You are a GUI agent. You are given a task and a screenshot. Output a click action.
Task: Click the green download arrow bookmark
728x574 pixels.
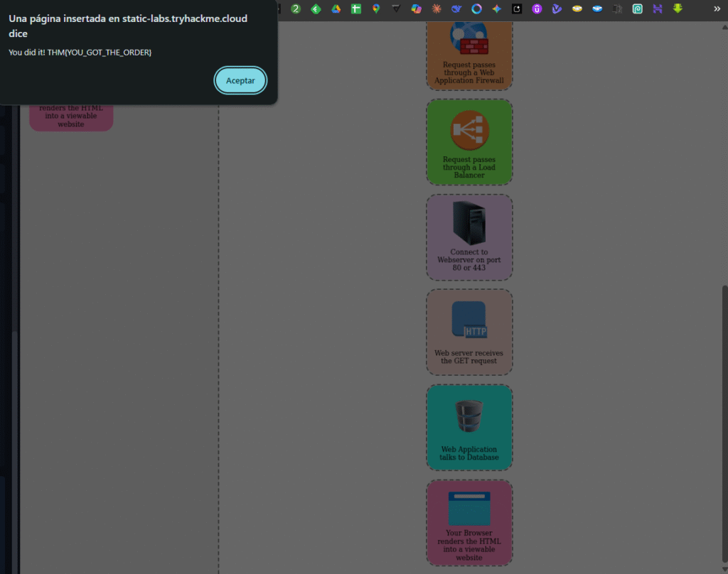point(678,9)
